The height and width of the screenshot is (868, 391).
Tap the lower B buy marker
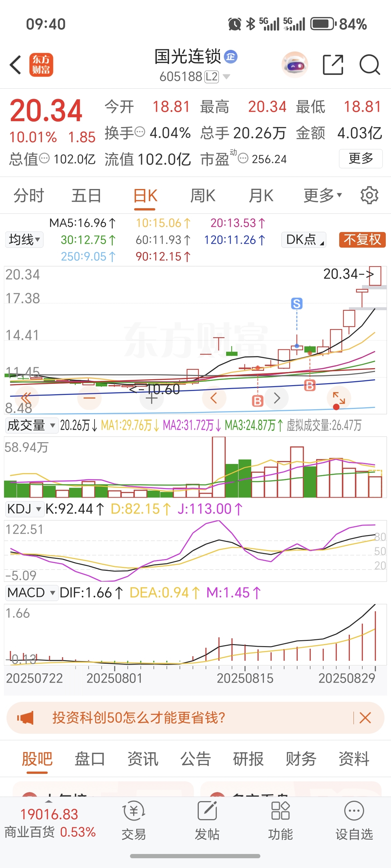(257, 401)
